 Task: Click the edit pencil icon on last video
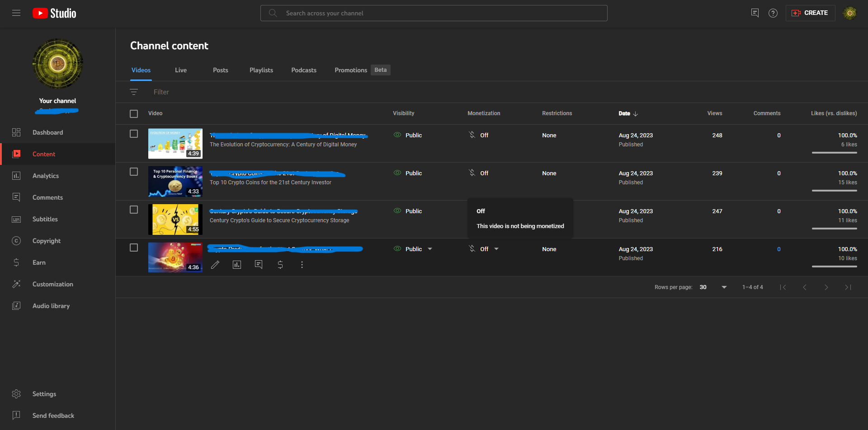point(215,265)
